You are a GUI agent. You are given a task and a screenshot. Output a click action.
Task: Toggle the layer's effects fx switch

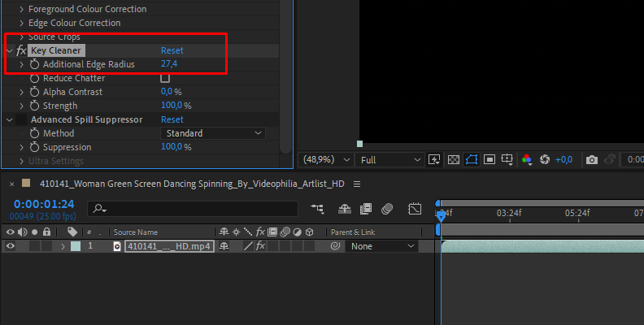click(260, 246)
